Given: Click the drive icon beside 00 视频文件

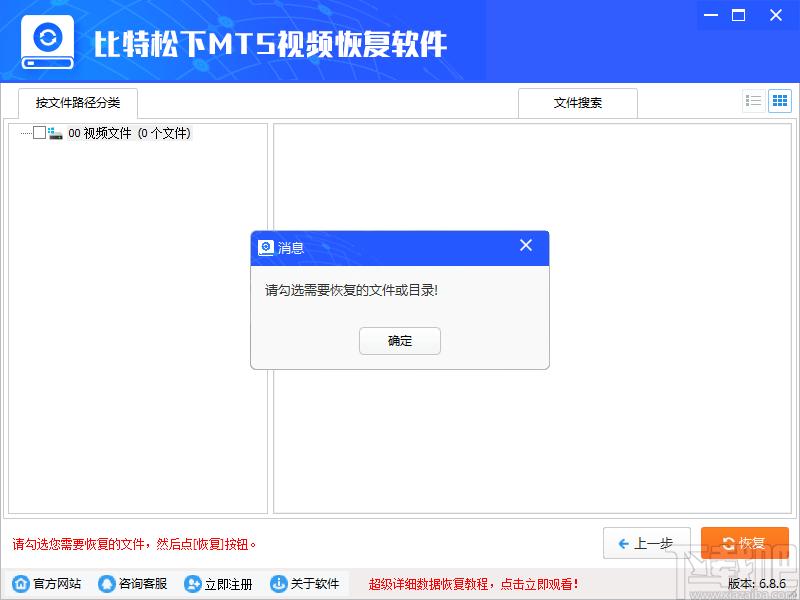Looking at the screenshot, I should click(x=55, y=133).
